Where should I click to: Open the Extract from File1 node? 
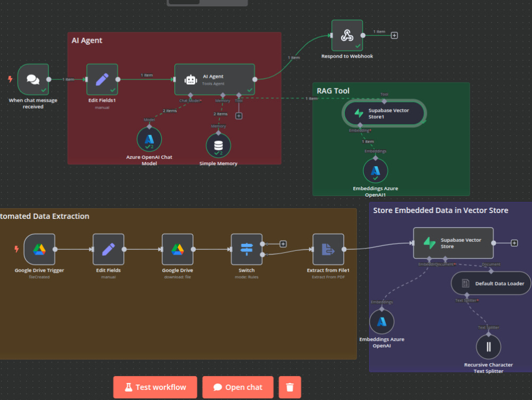coord(328,249)
